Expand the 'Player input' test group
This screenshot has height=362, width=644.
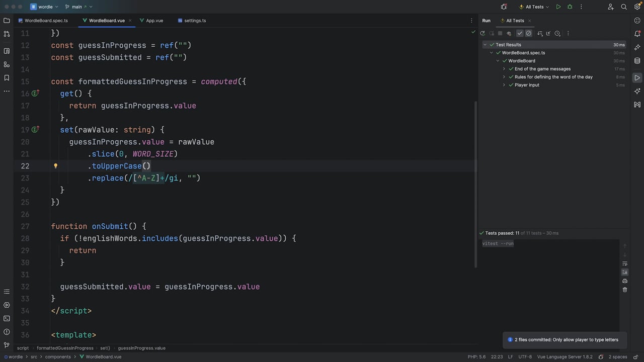(504, 85)
